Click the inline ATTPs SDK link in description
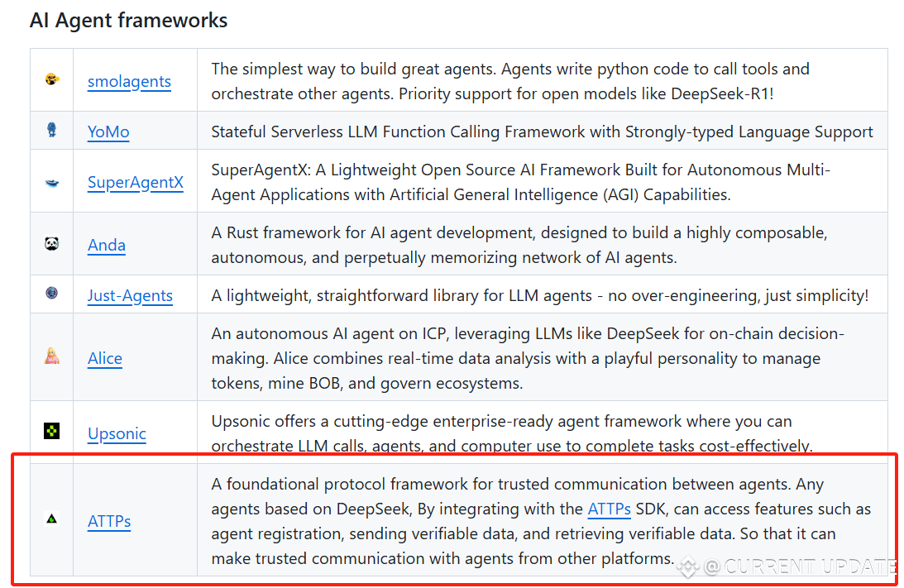 coord(609,508)
